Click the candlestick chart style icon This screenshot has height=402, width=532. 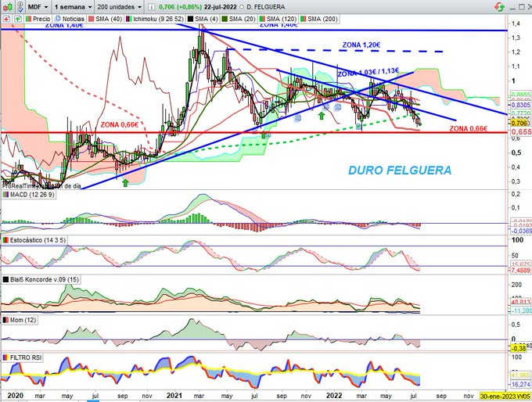(x=8, y=6)
